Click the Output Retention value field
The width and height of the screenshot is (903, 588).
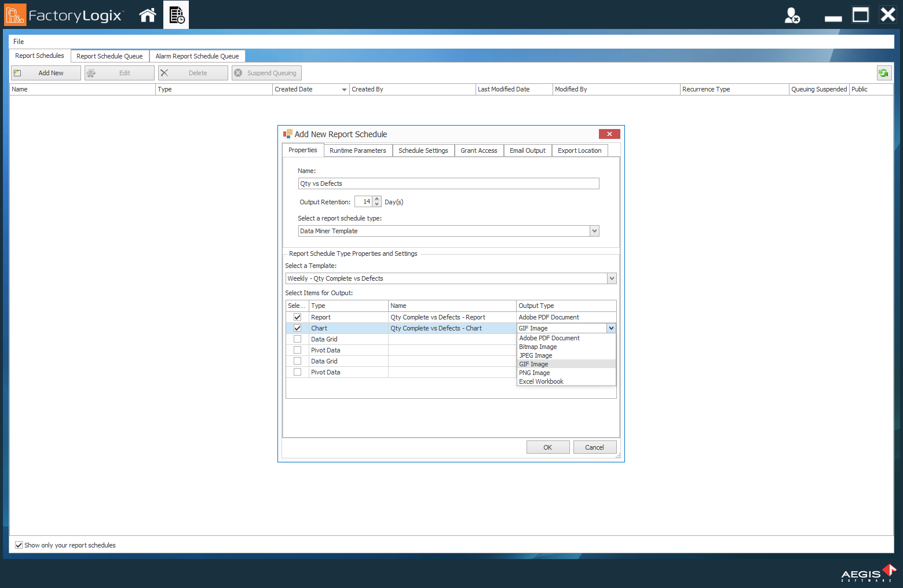point(364,201)
